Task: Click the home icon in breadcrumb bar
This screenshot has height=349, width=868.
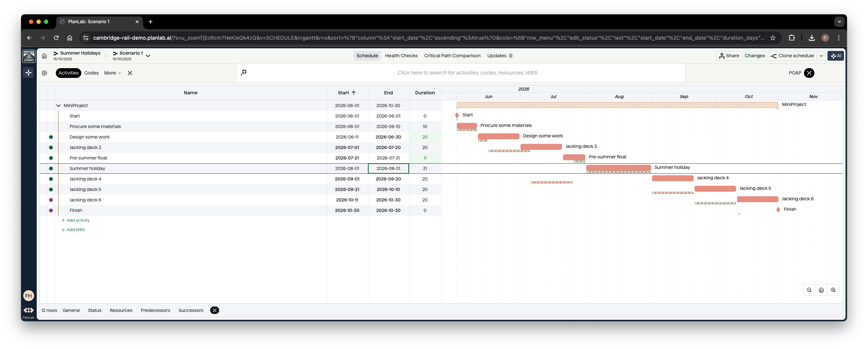Action: [44, 56]
